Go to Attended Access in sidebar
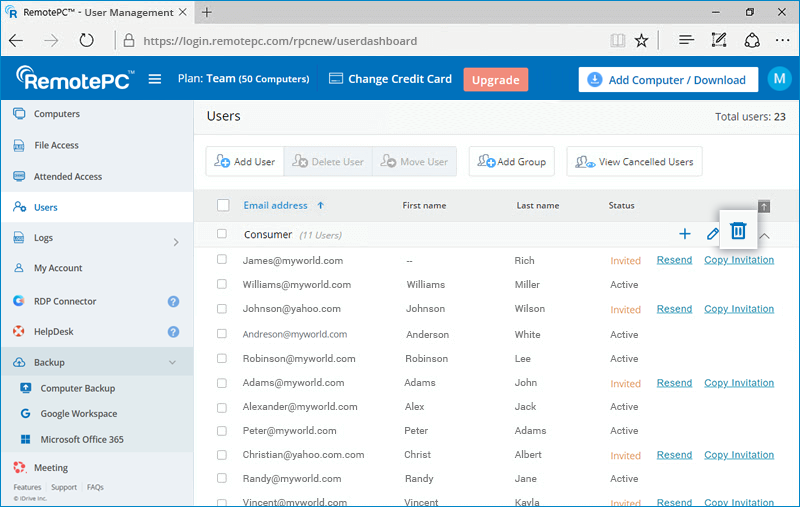The height and width of the screenshot is (507, 800). pyautogui.click(x=67, y=177)
